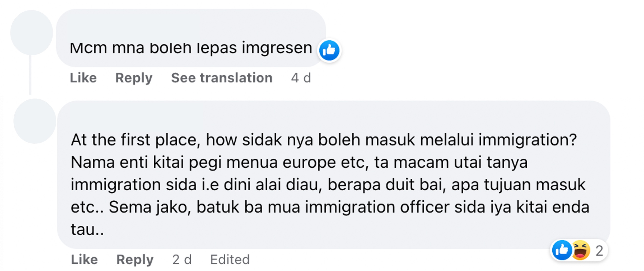Image resolution: width=644 pixels, height=271 pixels.
Task: Click thumbs-up reaction badge on imgresen comment
Action: pyautogui.click(x=329, y=51)
